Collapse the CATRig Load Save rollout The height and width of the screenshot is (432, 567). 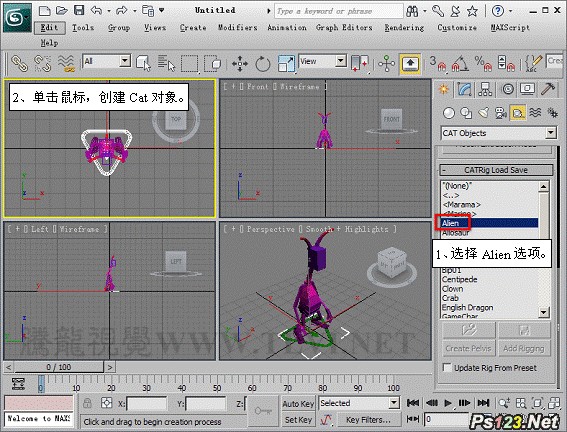pyautogui.click(x=496, y=170)
